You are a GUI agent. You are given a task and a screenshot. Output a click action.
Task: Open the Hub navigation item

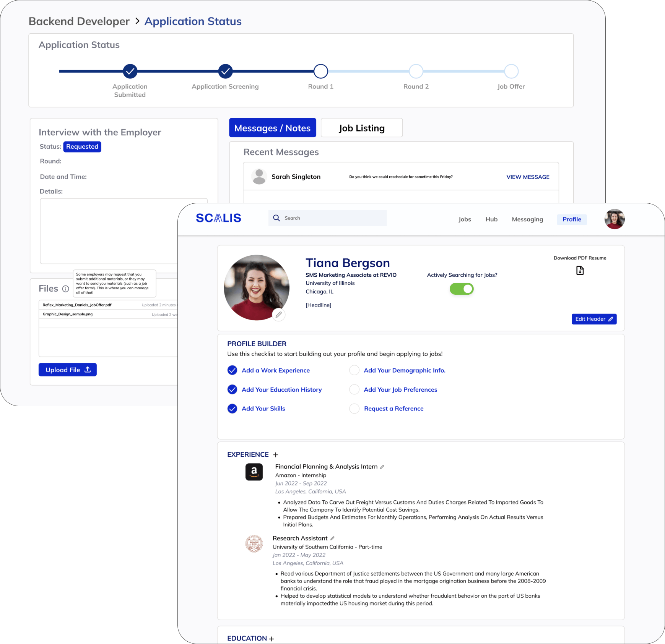coord(491,219)
